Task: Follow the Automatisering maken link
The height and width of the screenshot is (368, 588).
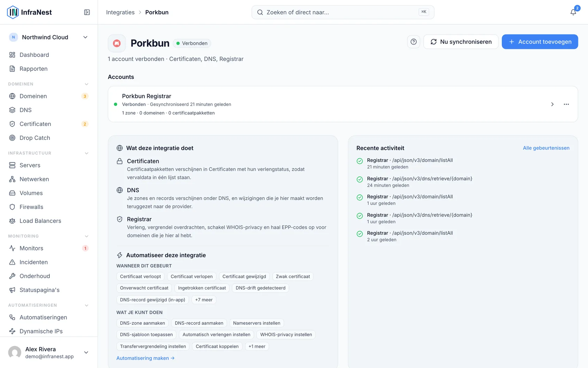Action: [145, 358]
